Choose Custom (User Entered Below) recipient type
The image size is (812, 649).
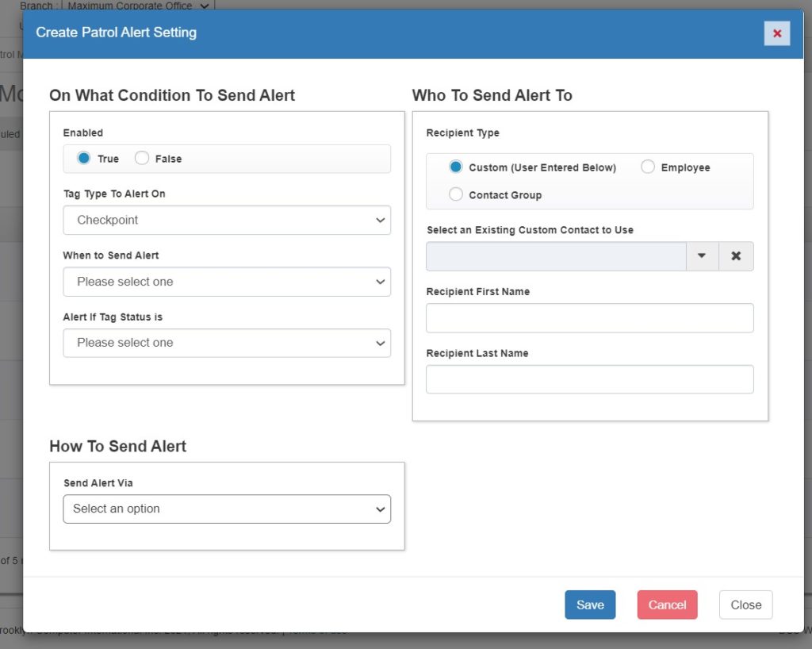coord(456,167)
